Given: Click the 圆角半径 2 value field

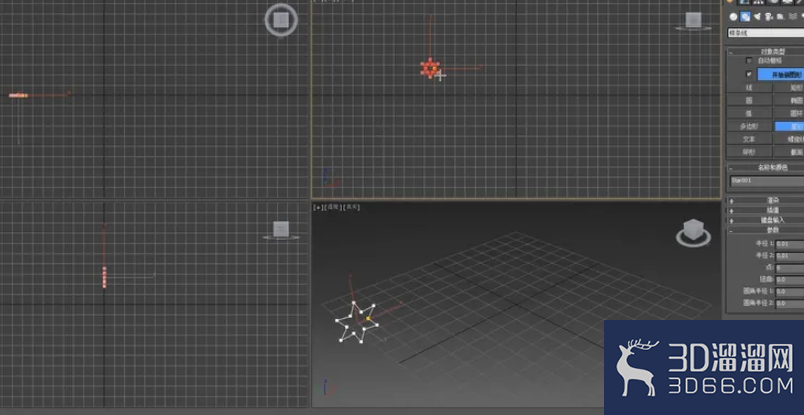Looking at the screenshot, I should click(x=790, y=303).
